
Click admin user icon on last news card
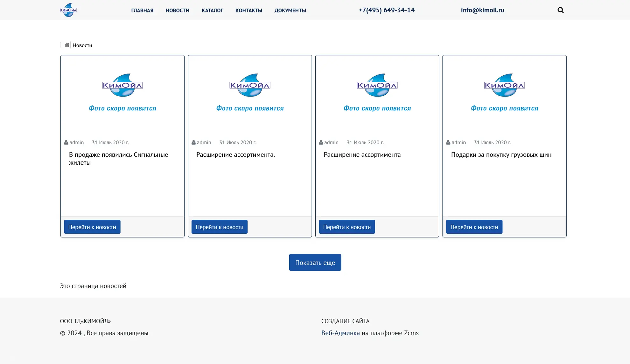448,142
